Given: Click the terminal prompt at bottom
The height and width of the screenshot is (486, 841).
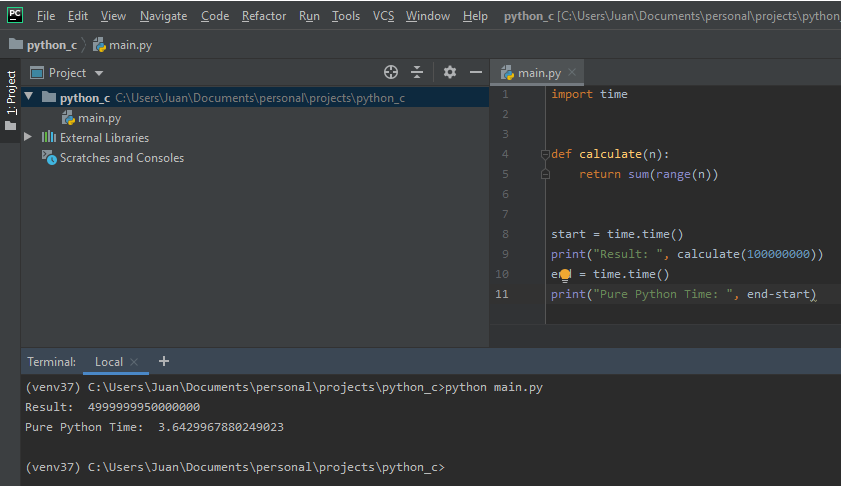Looking at the screenshot, I should (x=235, y=467).
